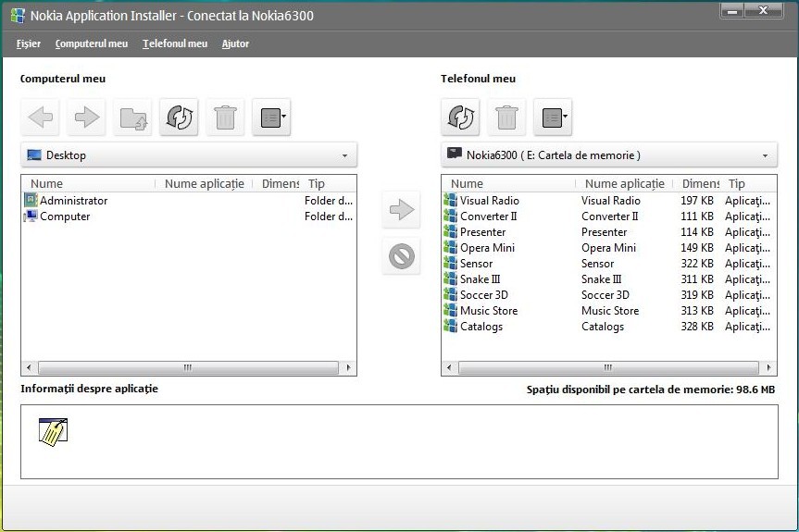Click left arrow of computer list scrollbar
799x532 pixels.
[x=29, y=367]
